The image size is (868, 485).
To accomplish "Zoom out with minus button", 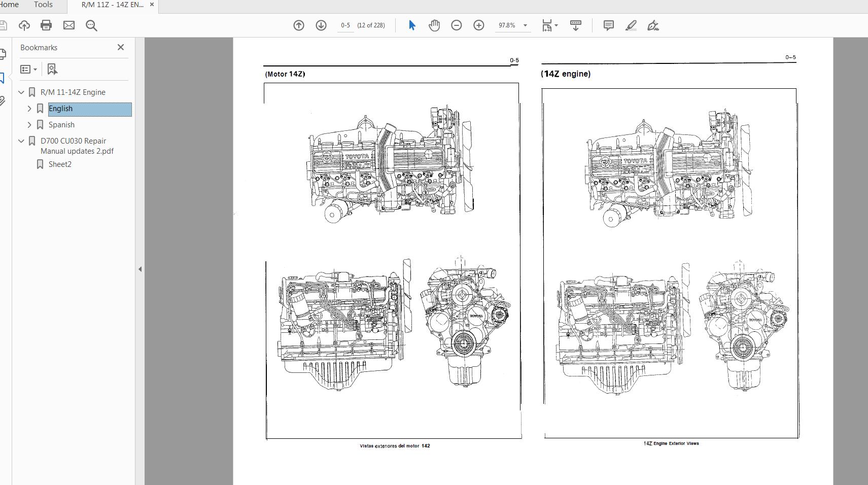I will click(457, 25).
